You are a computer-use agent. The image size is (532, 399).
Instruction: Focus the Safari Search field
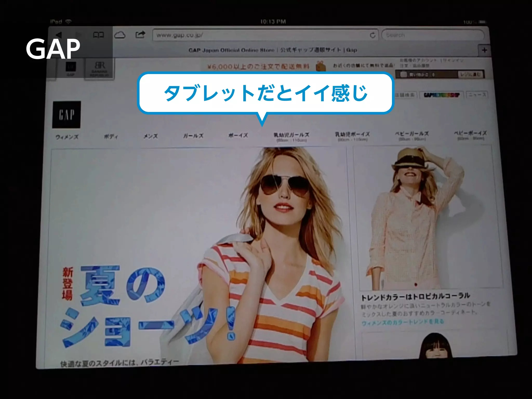433,35
